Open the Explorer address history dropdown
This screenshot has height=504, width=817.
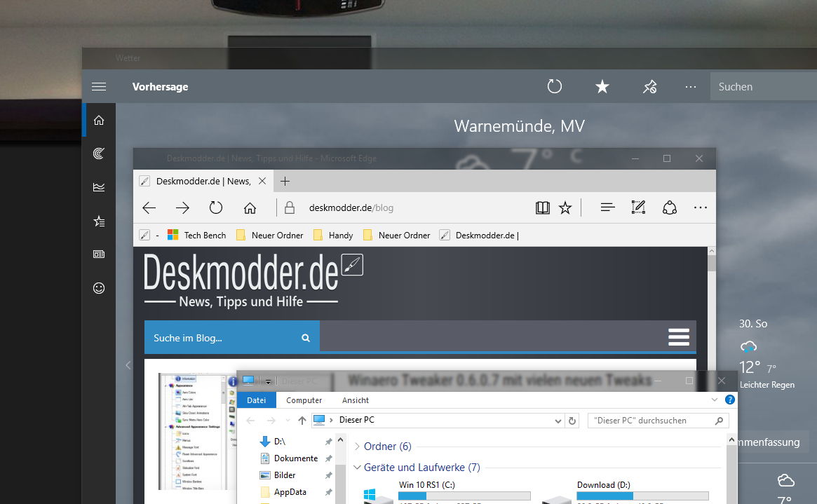pyautogui.click(x=558, y=421)
